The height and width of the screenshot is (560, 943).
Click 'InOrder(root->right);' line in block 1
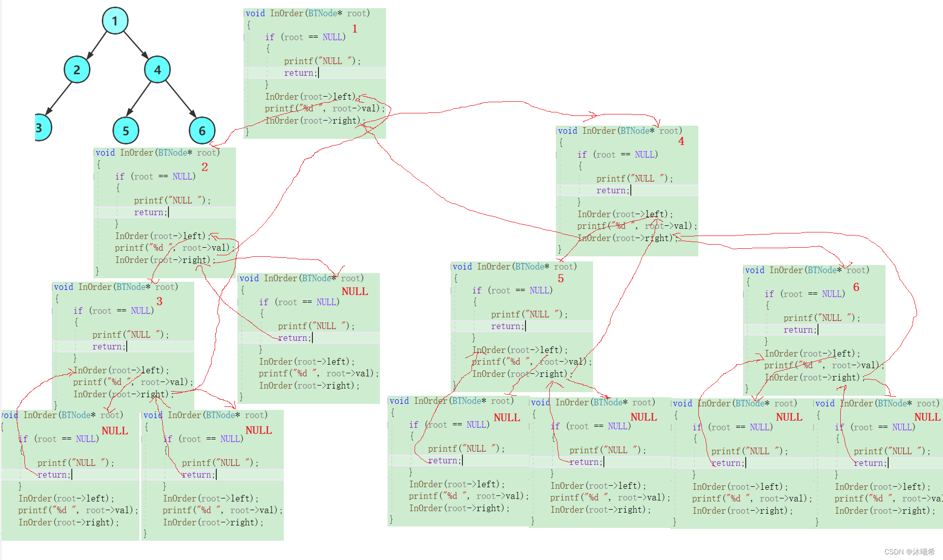click(x=315, y=121)
